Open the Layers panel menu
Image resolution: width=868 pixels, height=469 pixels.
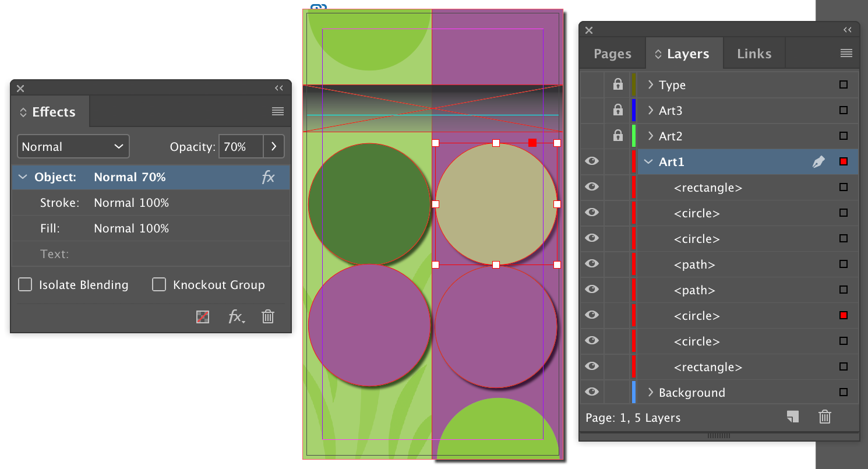click(846, 53)
